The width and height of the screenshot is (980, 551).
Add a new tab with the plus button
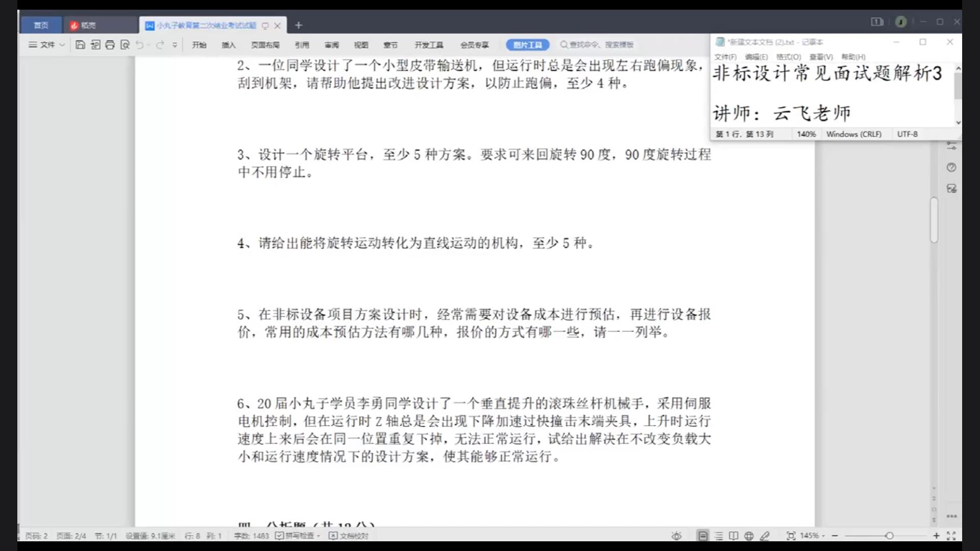299,25
